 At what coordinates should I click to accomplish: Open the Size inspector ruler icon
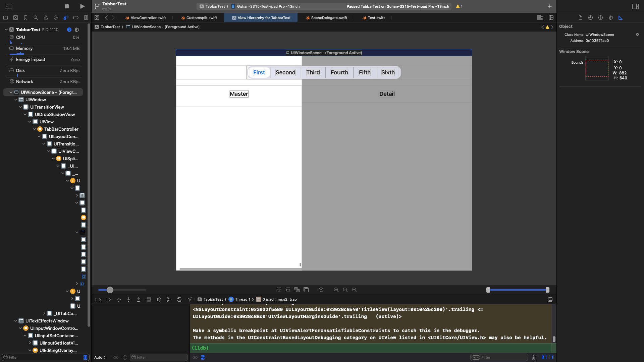click(621, 18)
